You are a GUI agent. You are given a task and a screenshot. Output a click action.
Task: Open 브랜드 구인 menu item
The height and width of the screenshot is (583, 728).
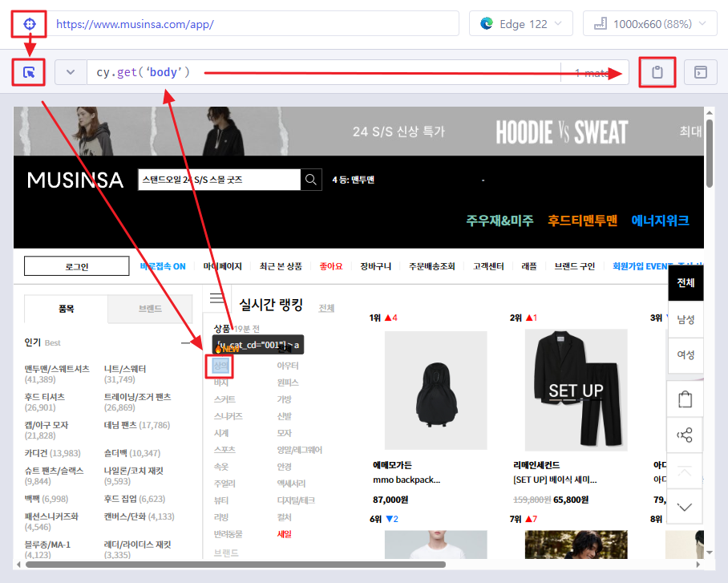click(x=574, y=266)
